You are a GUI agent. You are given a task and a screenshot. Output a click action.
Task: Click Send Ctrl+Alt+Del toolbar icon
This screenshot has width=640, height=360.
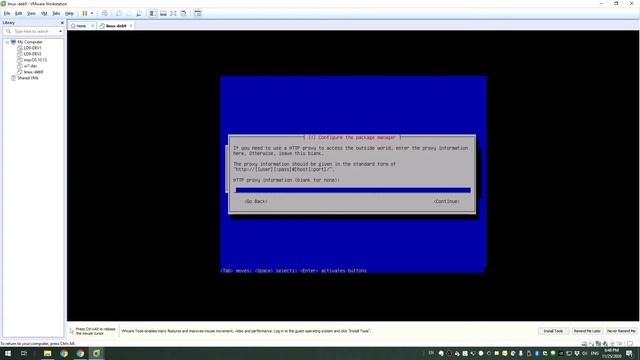(x=104, y=13)
